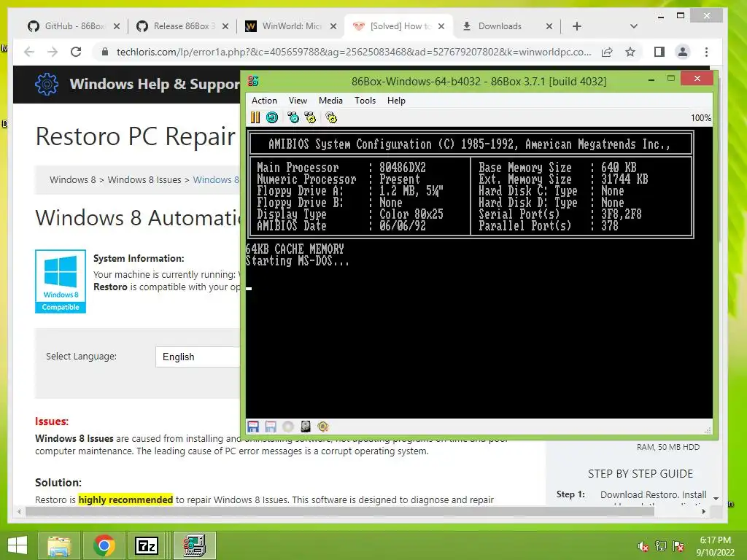Open the Media menu in 86Box

[330, 101]
